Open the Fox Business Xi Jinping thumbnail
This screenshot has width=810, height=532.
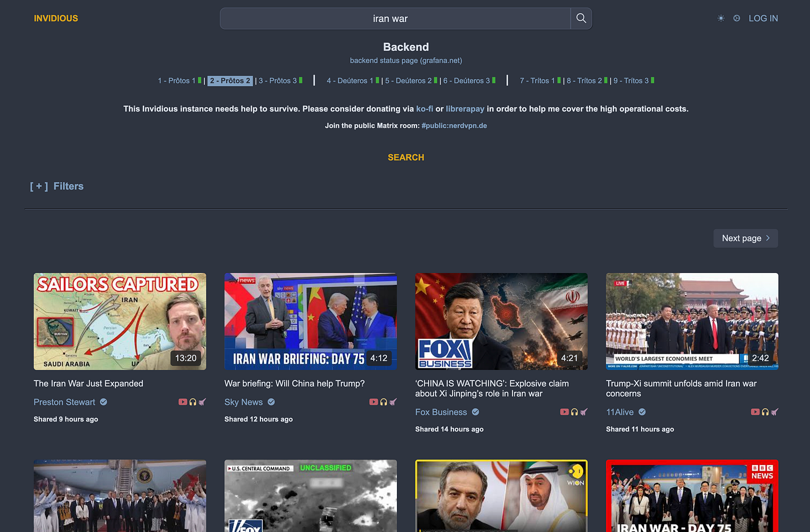tap(502, 322)
